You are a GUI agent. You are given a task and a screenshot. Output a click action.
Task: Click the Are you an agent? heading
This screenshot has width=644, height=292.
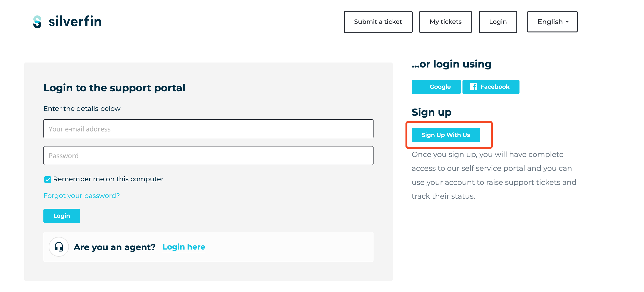tap(114, 247)
